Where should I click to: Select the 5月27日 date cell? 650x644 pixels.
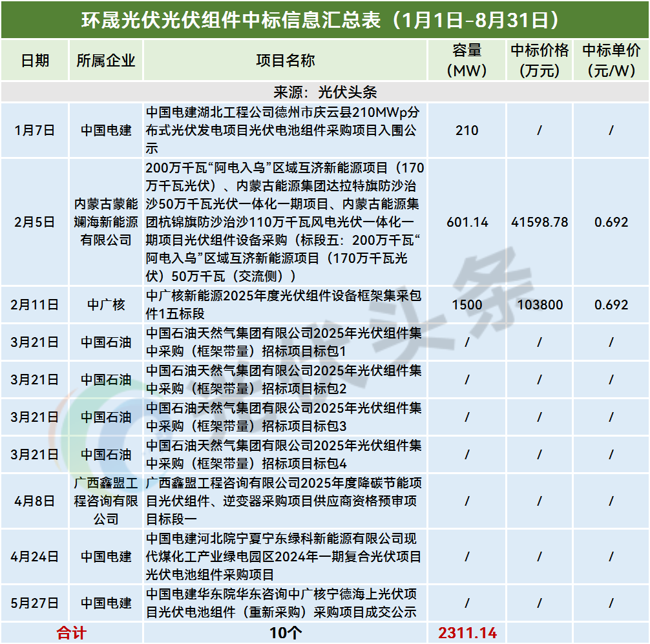[x=35, y=603]
